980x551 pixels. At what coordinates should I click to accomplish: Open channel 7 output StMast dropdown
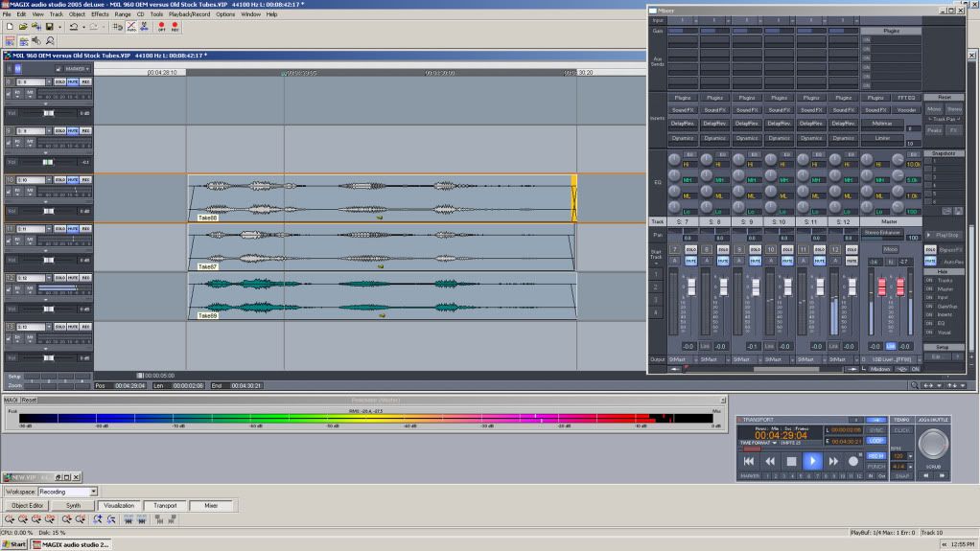[x=695, y=360]
